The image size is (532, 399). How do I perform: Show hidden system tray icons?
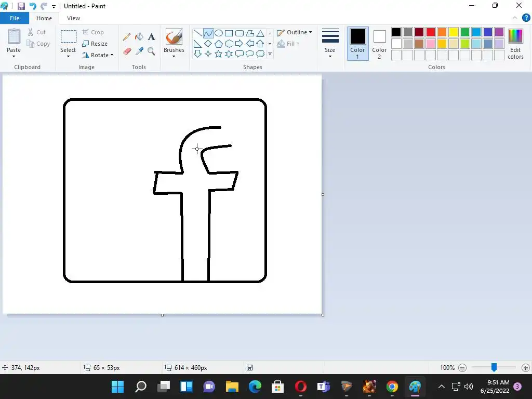(x=442, y=387)
